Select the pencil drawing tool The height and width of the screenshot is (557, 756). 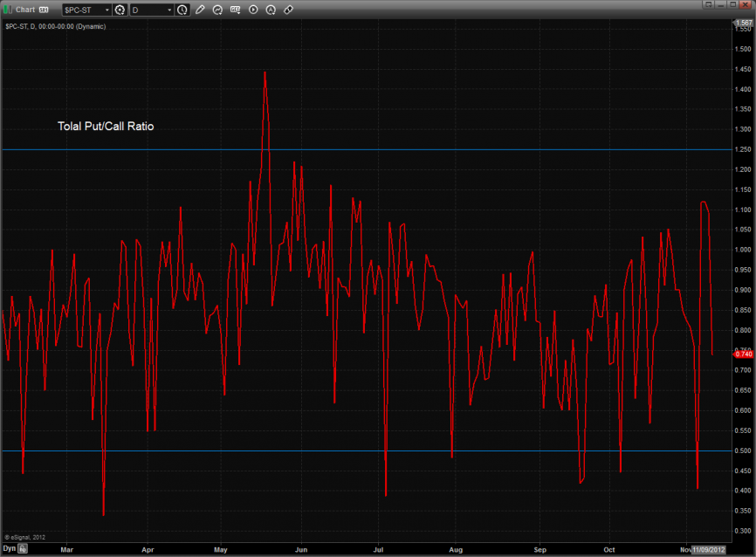tap(201, 10)
